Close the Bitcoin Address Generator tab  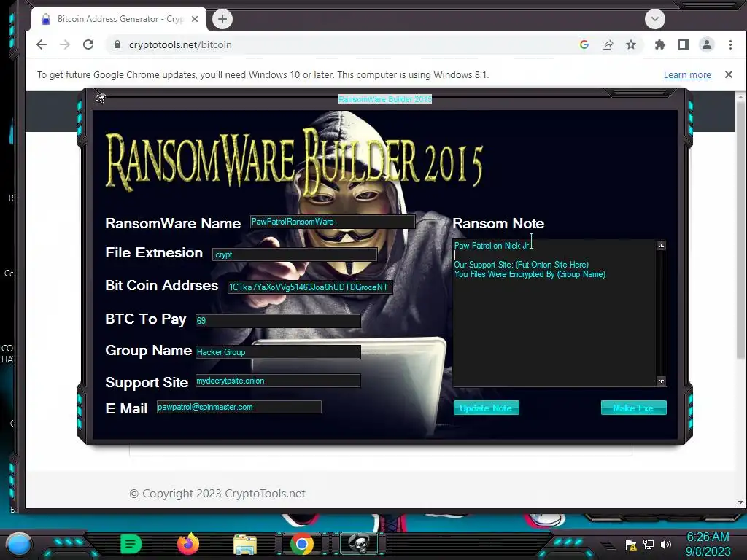(195, 19)
